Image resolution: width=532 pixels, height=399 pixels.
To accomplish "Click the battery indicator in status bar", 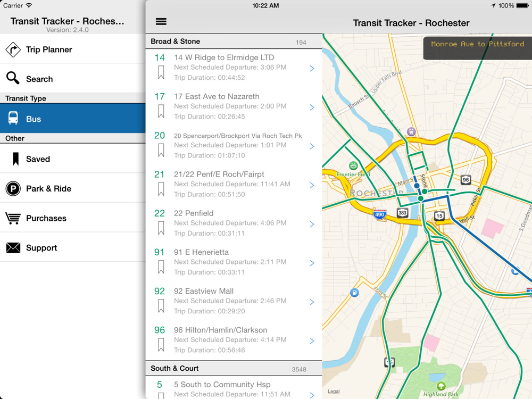I will click(x=522, y=5).
